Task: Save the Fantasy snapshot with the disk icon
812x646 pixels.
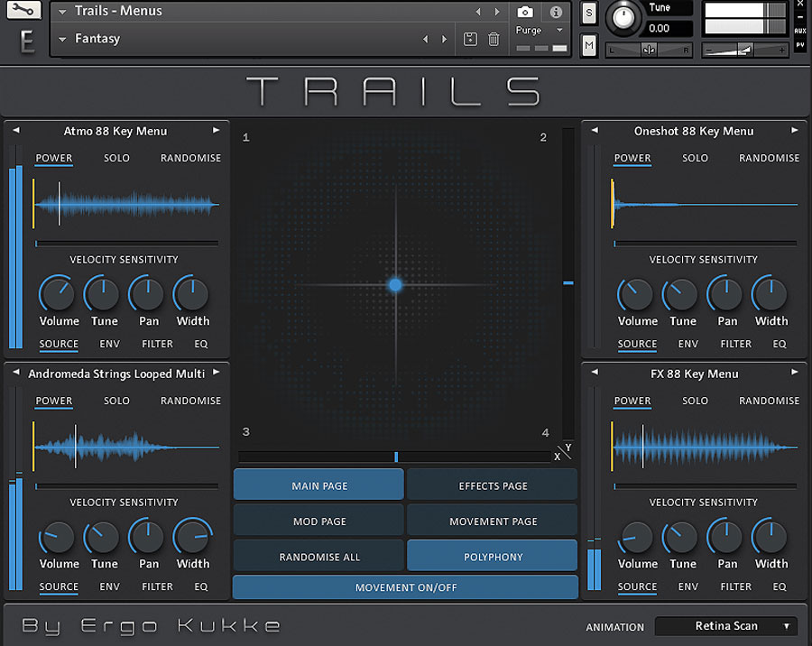Action: [470, 39]
